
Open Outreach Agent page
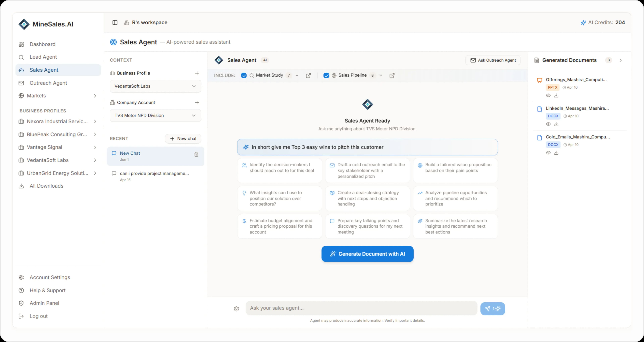58,83
